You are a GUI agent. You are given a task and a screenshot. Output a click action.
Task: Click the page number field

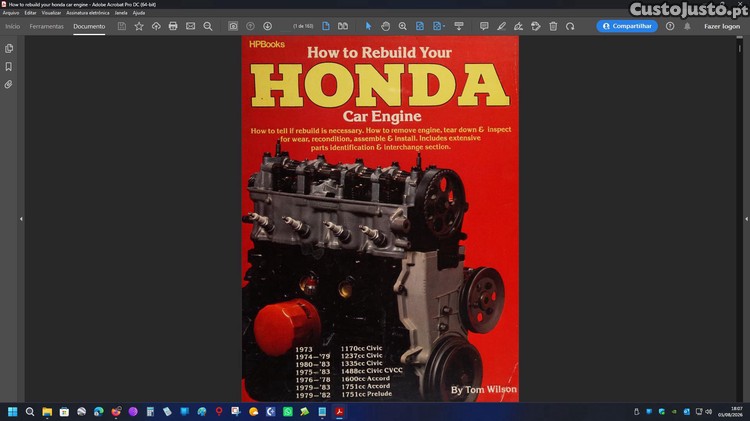pyautogui.click(x=303, y=26)
